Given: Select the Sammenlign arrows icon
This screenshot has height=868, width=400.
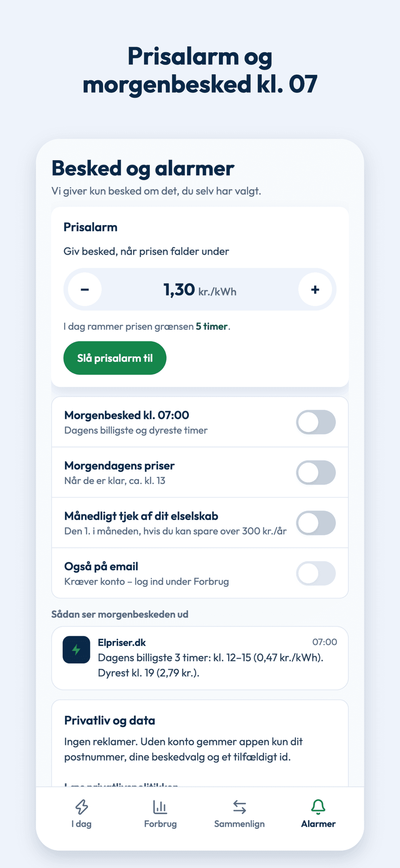Looking at the screenshot, I should pos(239,807).
